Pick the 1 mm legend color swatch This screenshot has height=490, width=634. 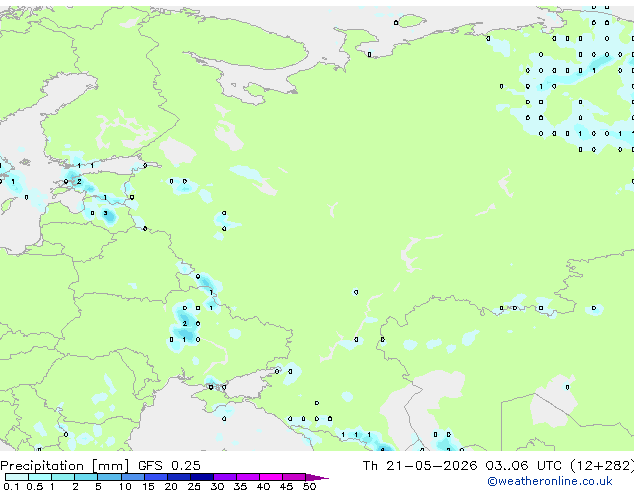pyautogui.click(x=63, y=477)
